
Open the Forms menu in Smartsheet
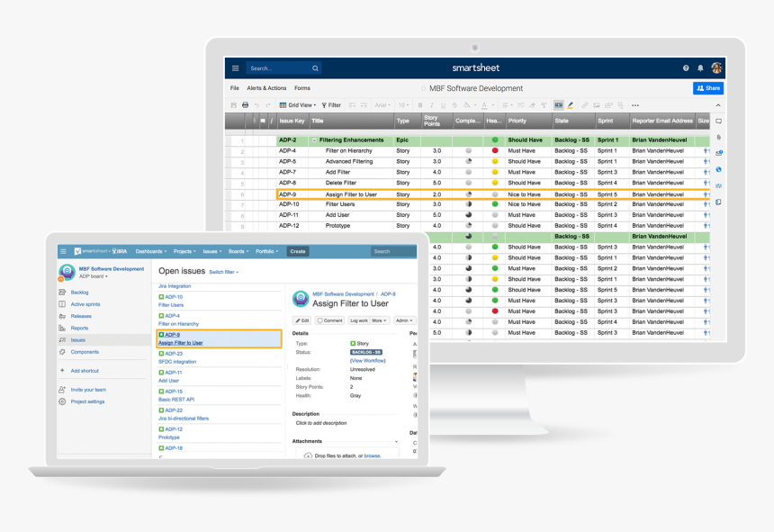[x=302, y=88]
